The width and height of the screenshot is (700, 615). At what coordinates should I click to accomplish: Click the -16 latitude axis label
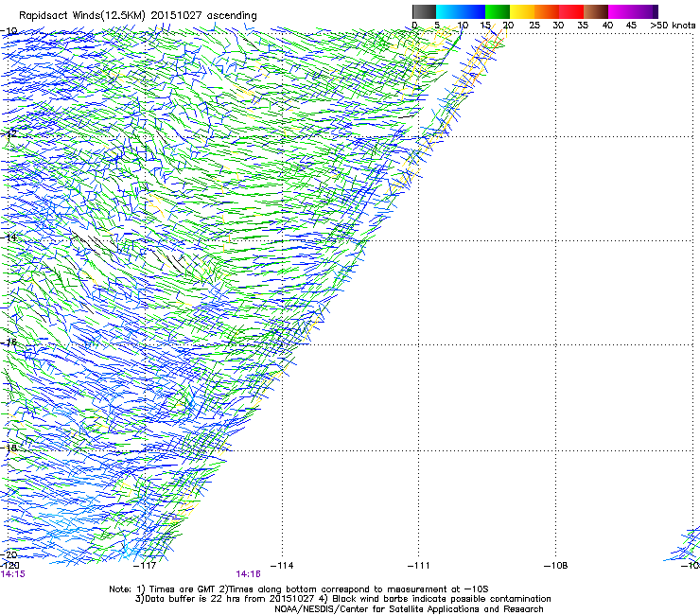9,343
